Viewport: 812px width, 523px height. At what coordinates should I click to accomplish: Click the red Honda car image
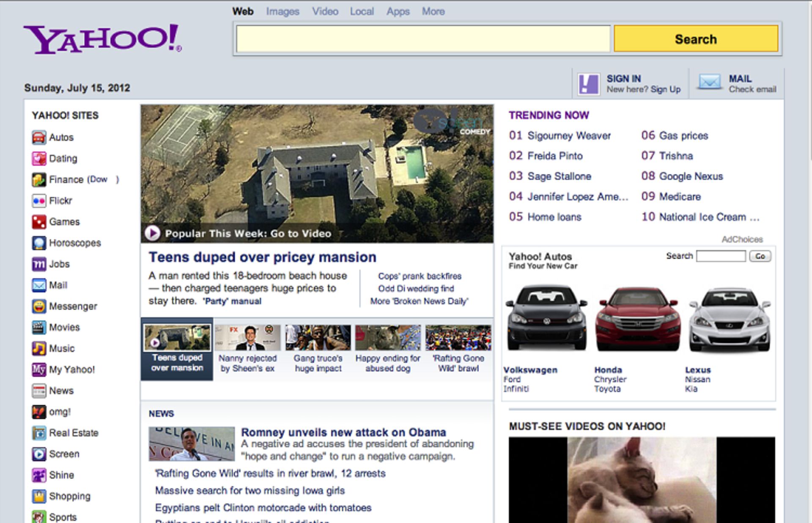coord(638,318)
